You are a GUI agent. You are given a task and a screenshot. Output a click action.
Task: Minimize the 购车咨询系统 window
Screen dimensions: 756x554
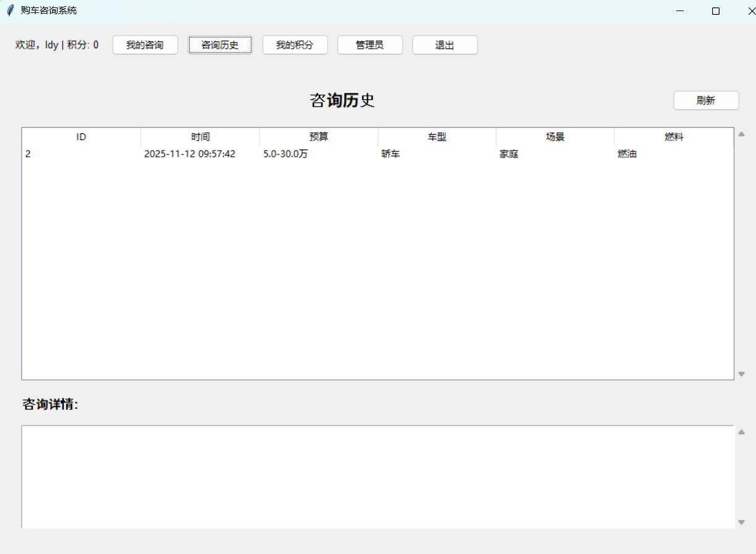pyautogui.click(x=680, y=11)
